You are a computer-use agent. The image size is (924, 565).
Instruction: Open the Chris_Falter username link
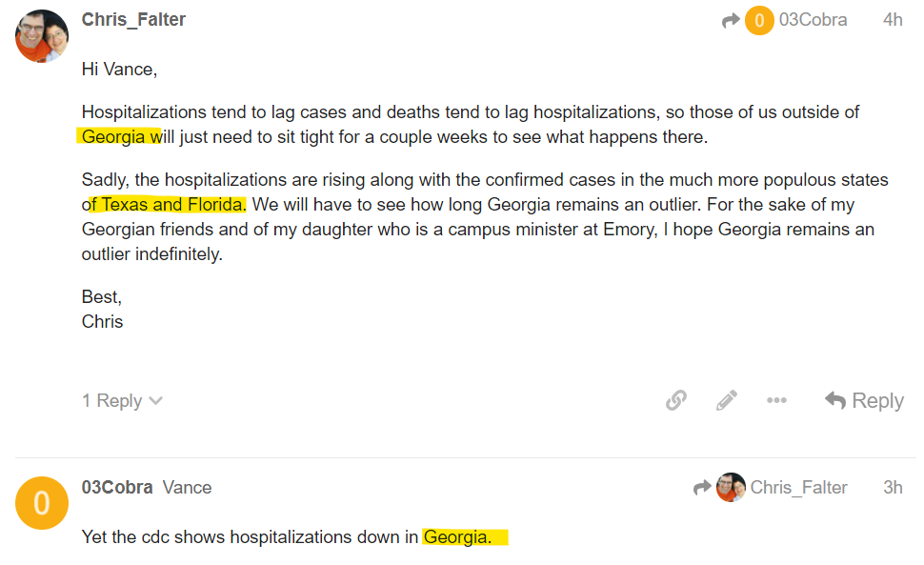click(133, 19)
